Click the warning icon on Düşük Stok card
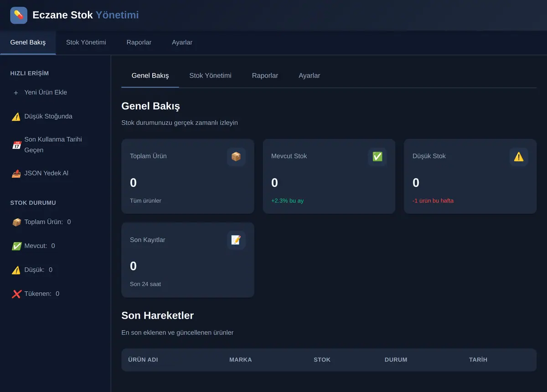The width and height of the screenshot is (547, 392). pos(519,157)
